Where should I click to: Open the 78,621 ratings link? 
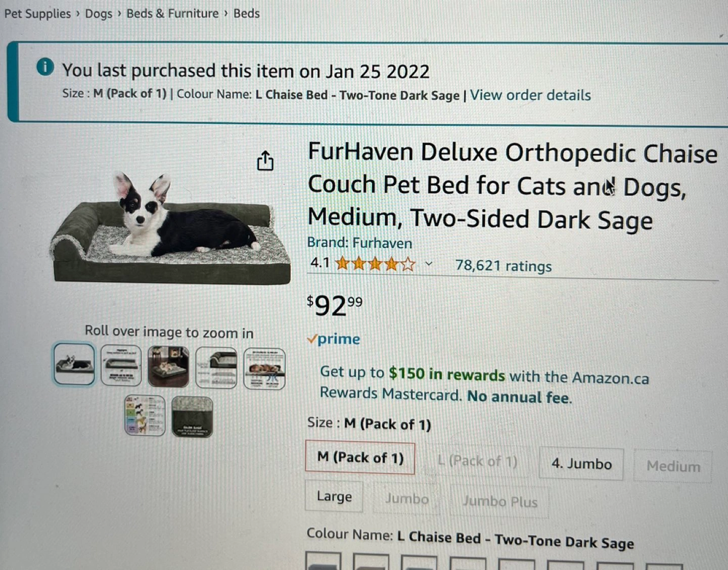504,266
